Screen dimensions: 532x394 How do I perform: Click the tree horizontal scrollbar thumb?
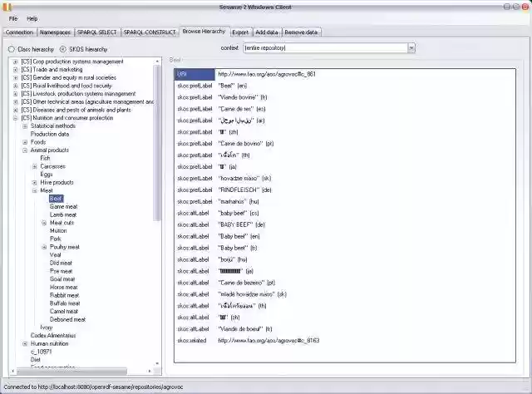[72, 372]
